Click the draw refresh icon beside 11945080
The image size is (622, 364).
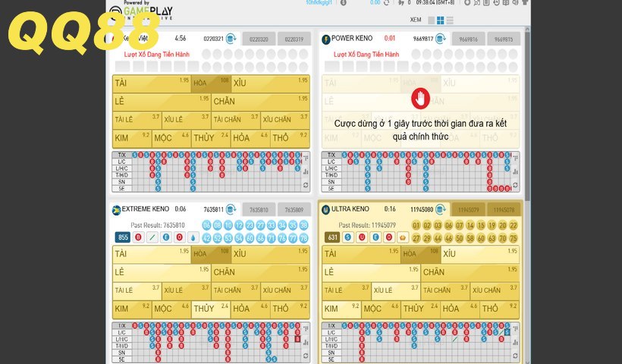(440, 209)
